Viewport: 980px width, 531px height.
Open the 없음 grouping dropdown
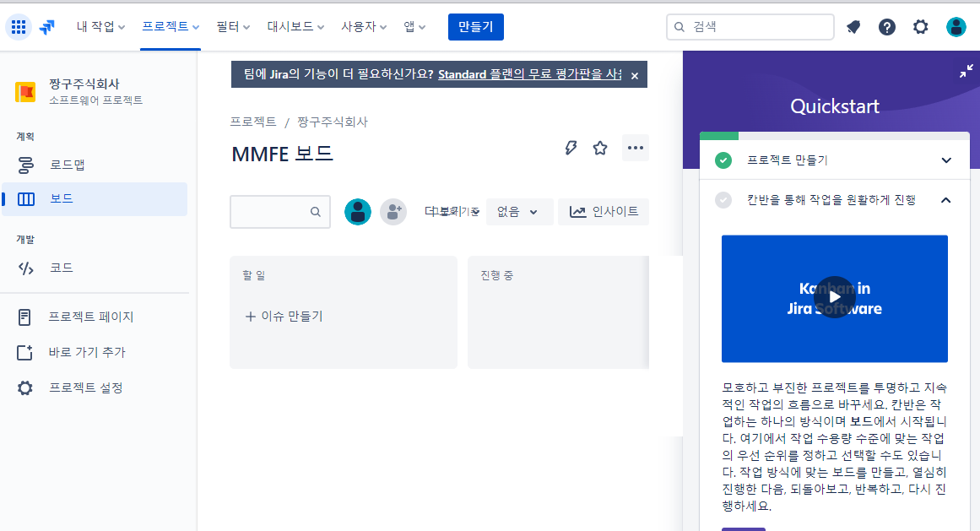(519, 211)
